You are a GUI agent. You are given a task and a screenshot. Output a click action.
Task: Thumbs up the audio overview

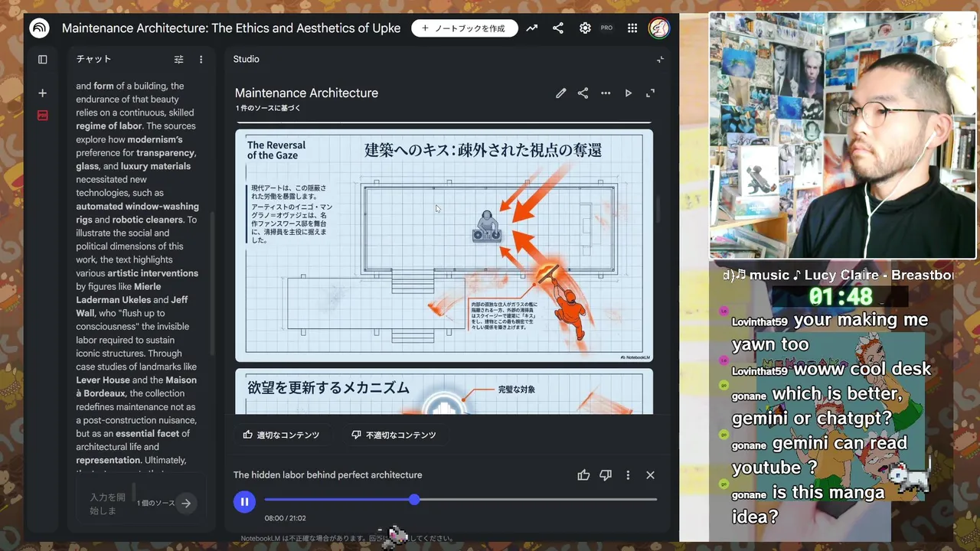pos(583,475)
